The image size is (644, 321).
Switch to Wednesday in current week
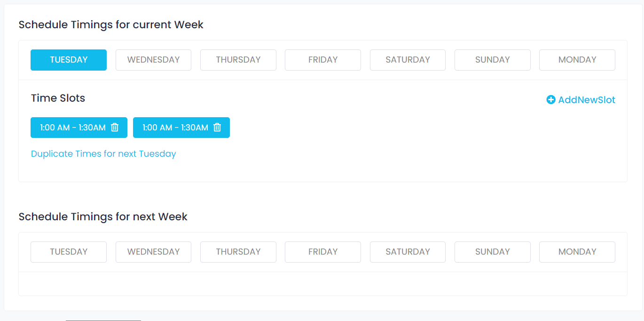point(153,60)
